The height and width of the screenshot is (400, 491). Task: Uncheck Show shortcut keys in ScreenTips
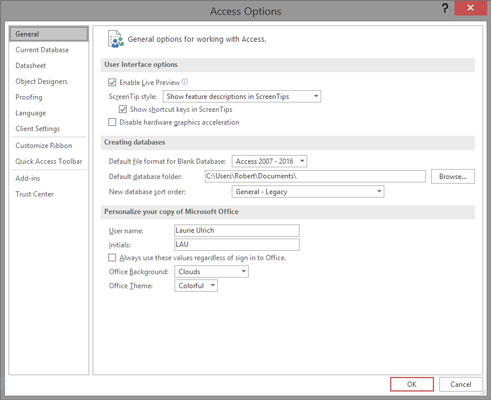[123, 109]
